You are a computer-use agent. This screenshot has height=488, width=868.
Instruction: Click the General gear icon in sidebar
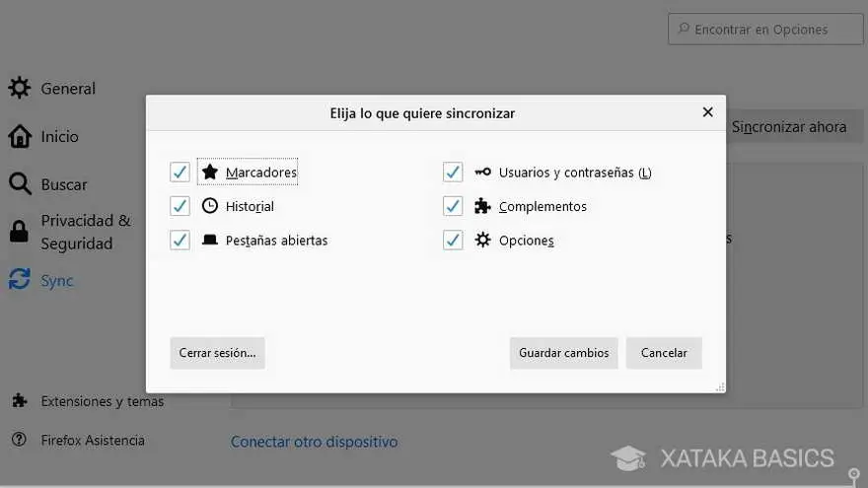(20, 88)
